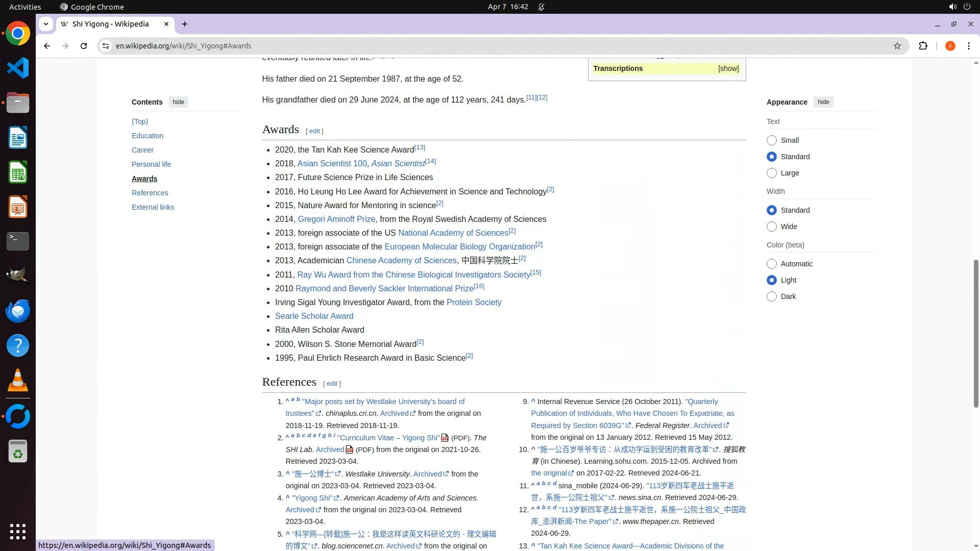Open Chrome tab search dropdown
The width and height of the screenshot is (980, 551).
tap(46, 24)
